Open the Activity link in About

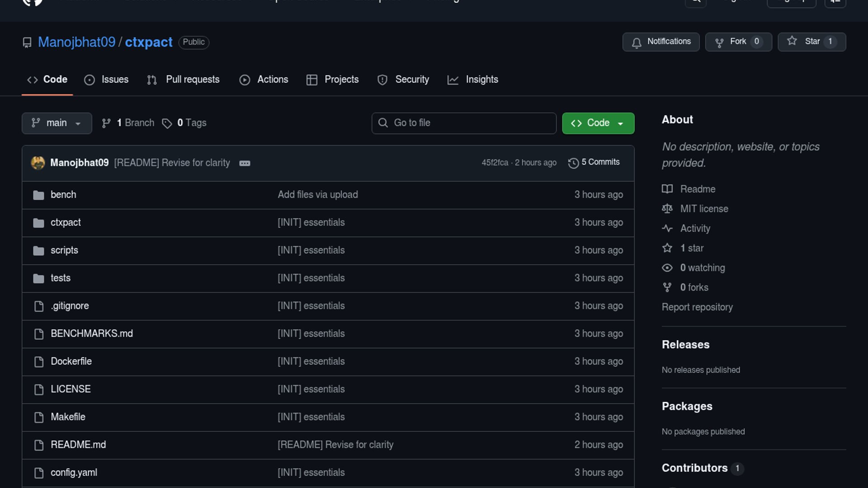pos(695,229)
